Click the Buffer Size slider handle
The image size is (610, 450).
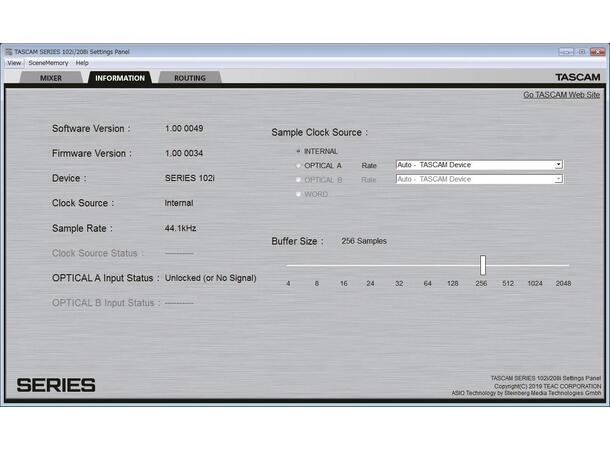click(x=483, y=265)
